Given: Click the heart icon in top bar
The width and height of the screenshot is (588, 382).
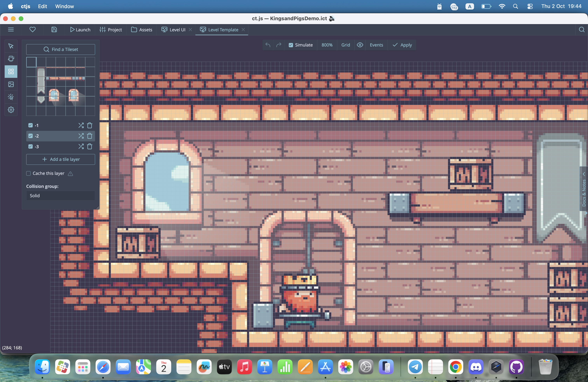Looking at the screenshot, I should pyautogui.click(x=32, y=30).
